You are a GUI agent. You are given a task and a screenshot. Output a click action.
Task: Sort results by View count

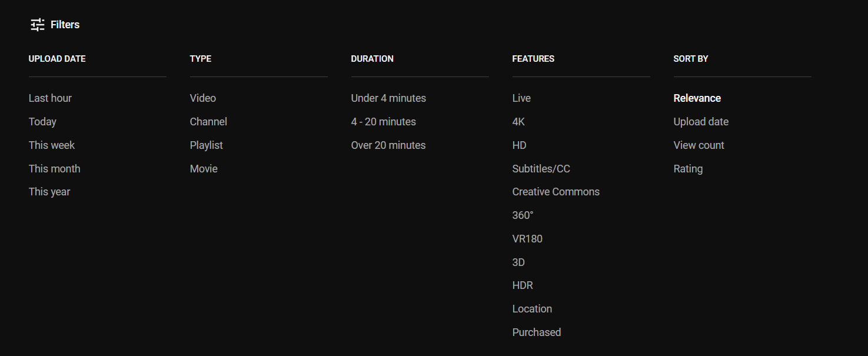699,145
